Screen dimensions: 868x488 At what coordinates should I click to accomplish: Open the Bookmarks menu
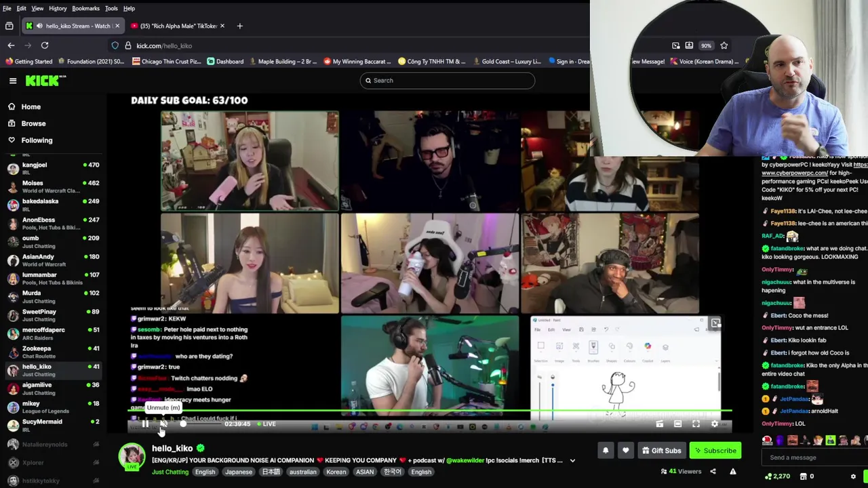tap(85, 8)
